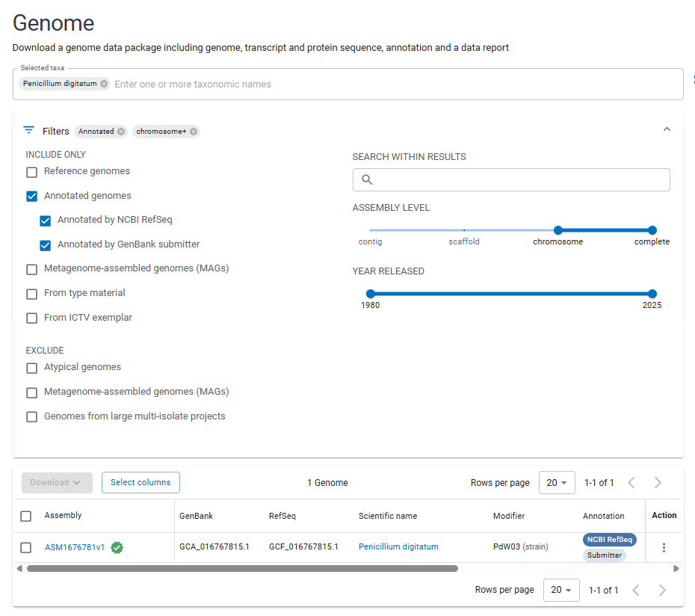Remove the Penicillium digitatum taxon chip
The image size is (695, 616).
tap(104, 84)
